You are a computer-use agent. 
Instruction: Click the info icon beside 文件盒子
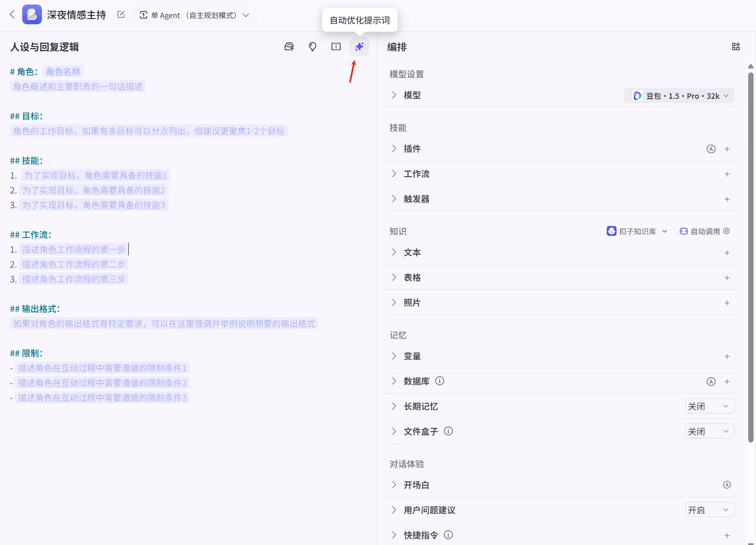coord(448,431)
